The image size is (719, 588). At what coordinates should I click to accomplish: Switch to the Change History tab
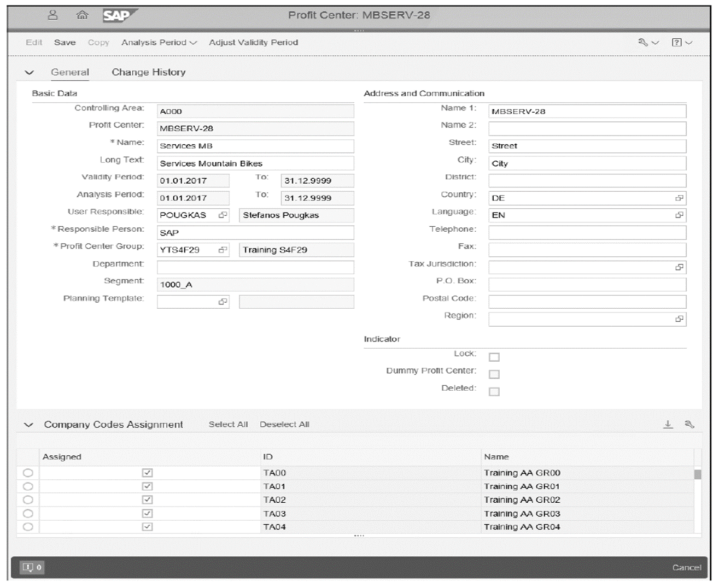148,72
